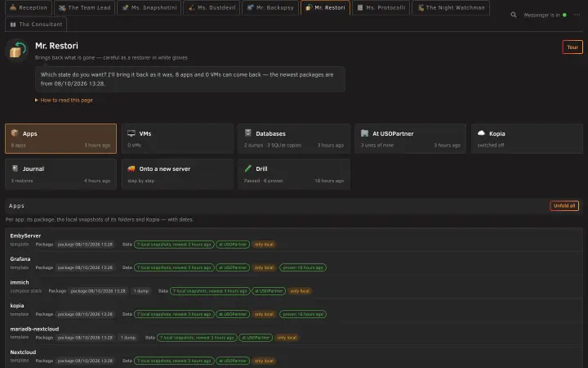Expand How to read this page
The height and width of the screenshot is (368, 588).
coord(64,101)
